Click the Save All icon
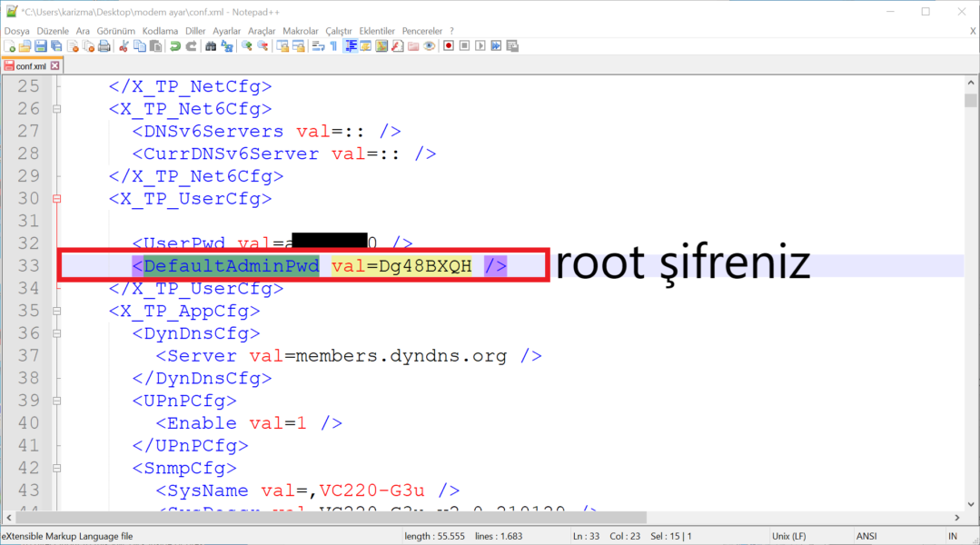 coord(55,45)
